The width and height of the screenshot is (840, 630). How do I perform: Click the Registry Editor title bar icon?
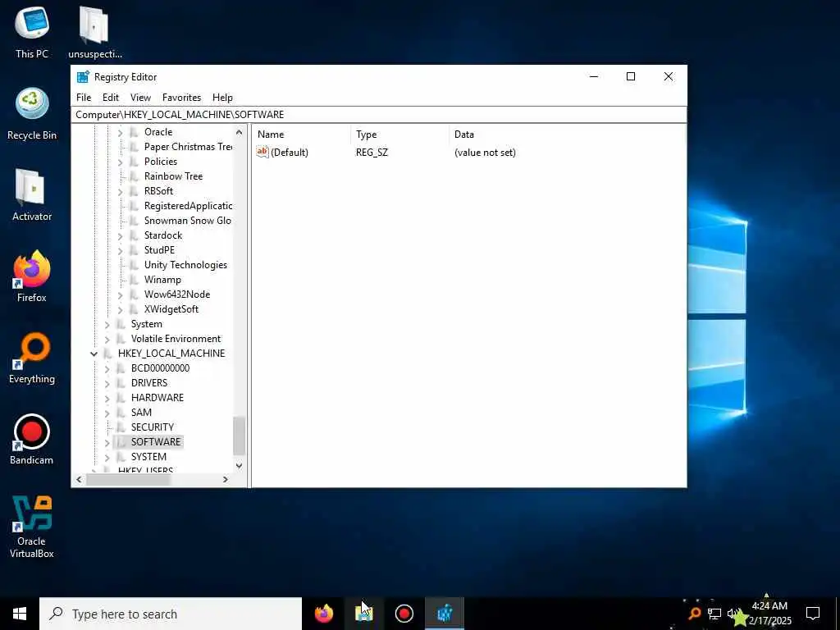[83, 76]
